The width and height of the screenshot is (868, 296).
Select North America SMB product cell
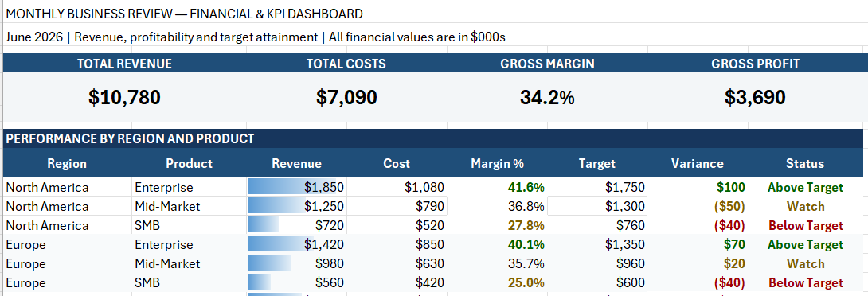(189, 225)
